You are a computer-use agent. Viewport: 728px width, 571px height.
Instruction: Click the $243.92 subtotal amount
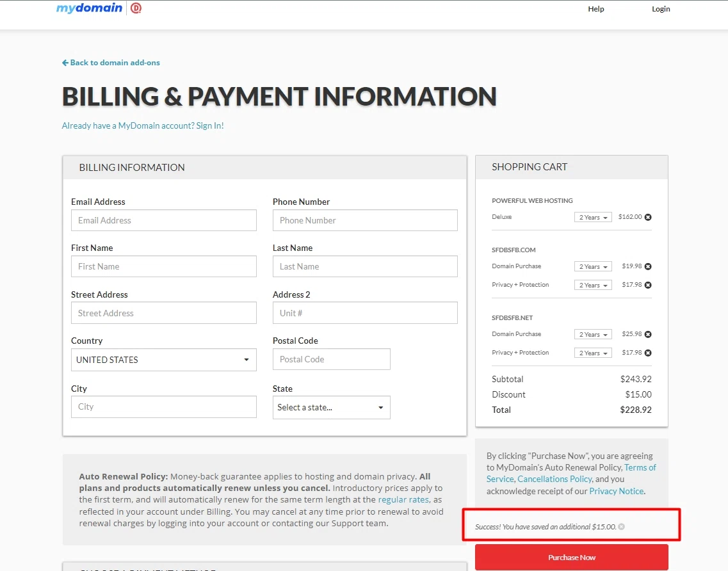[x=636, y=379]
